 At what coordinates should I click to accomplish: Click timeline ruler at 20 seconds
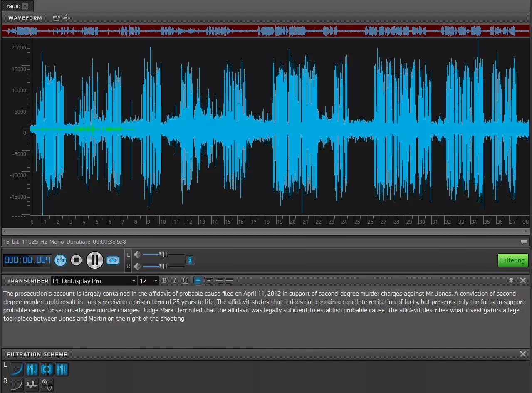pyautogui.click(x=292, y=222)
